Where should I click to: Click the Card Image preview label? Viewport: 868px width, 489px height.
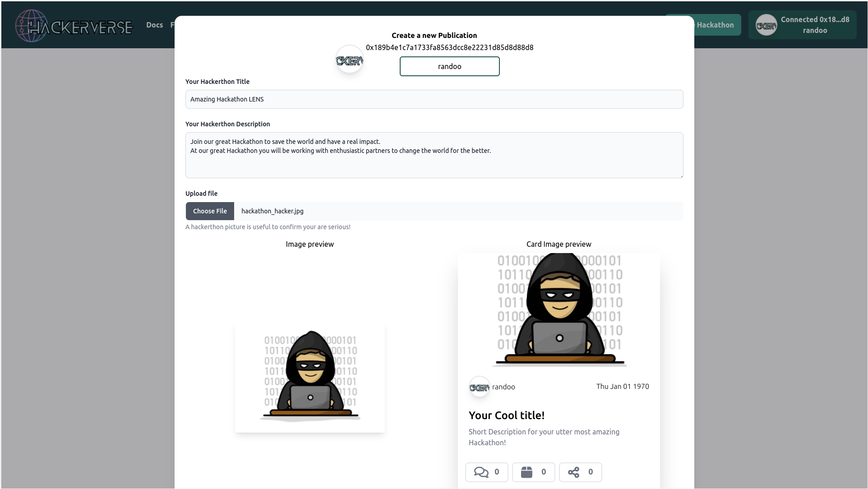[559, 244]
